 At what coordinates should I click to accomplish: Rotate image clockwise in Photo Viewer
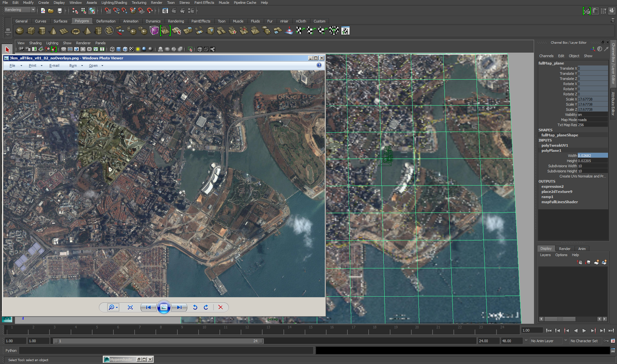coord(206,307)
